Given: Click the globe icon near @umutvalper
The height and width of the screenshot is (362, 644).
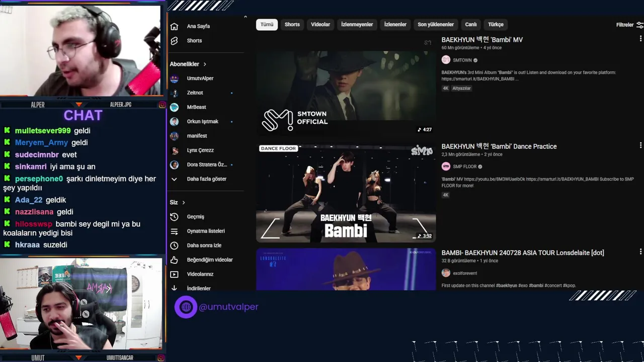Looking at the screenshot, I should point(186,307).
